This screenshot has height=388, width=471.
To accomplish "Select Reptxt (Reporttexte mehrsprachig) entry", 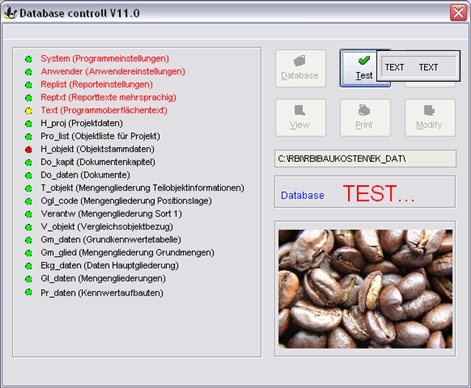I will pyautogui.click(x=108, y=98).
